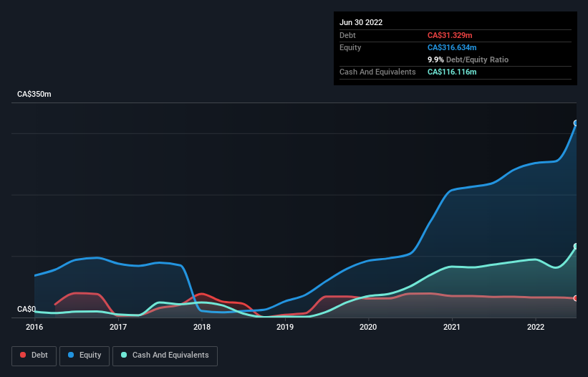Select the Cash And Equivalents endpoint marker
Image resolution: width=588 pixels, height=377 pixels.
click(576, 247)
